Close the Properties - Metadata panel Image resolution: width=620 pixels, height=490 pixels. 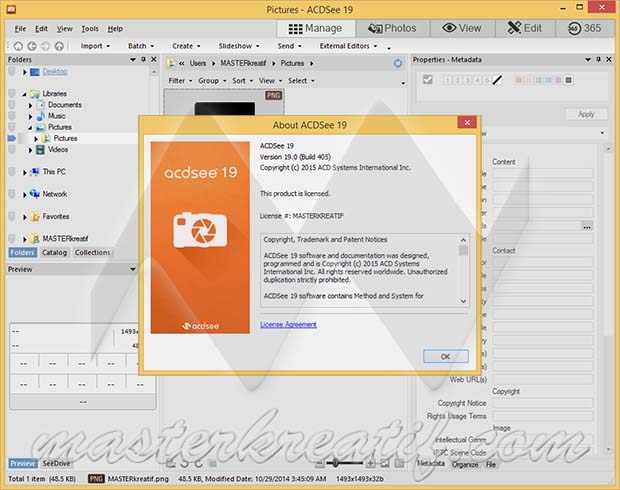click(x=609, y=59)
